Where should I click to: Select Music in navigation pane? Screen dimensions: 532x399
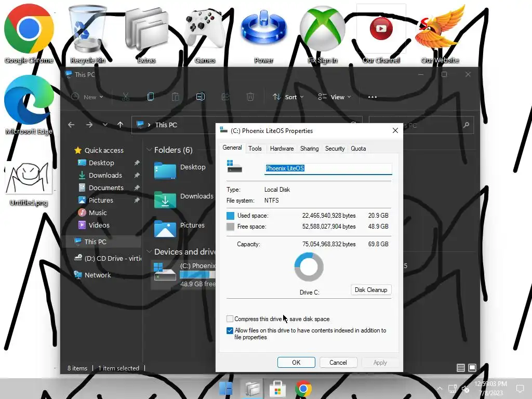tap(97, 212)
